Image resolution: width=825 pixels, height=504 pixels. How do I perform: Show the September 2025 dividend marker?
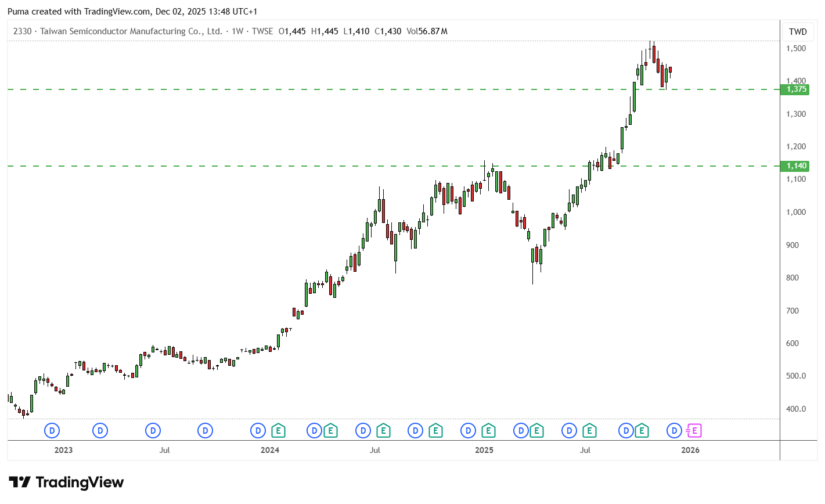point(626,431)
